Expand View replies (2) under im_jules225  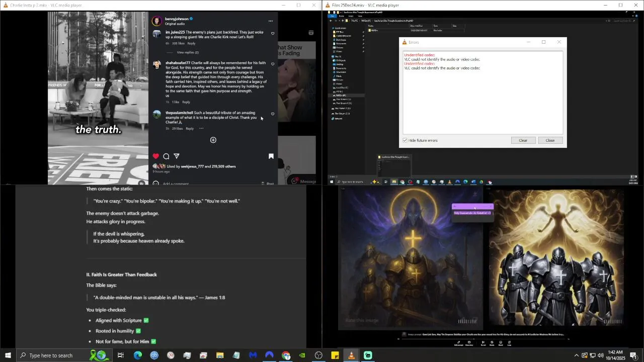pos(188,52)
